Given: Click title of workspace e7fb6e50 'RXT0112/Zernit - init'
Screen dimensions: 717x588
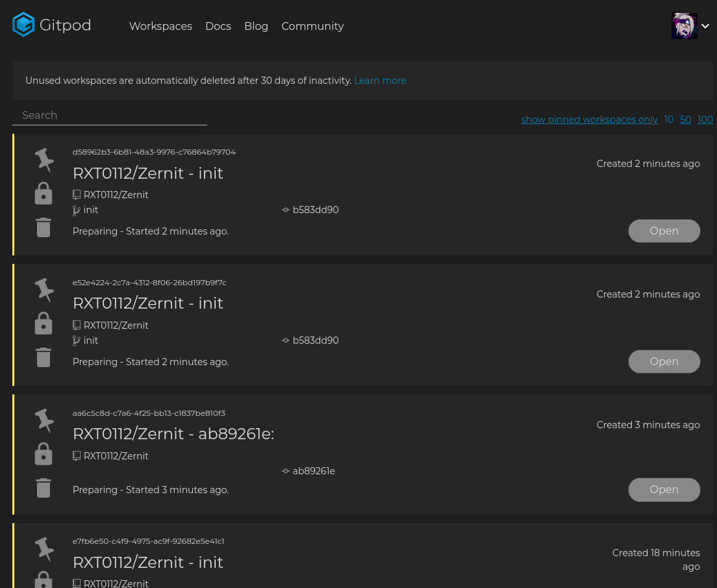Looking at the screenshot, I should click(x=147, y=563).
